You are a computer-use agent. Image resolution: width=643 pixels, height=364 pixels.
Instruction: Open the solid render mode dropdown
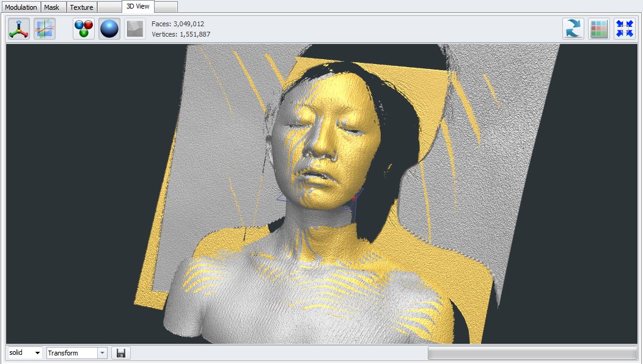tap(25, 352)
